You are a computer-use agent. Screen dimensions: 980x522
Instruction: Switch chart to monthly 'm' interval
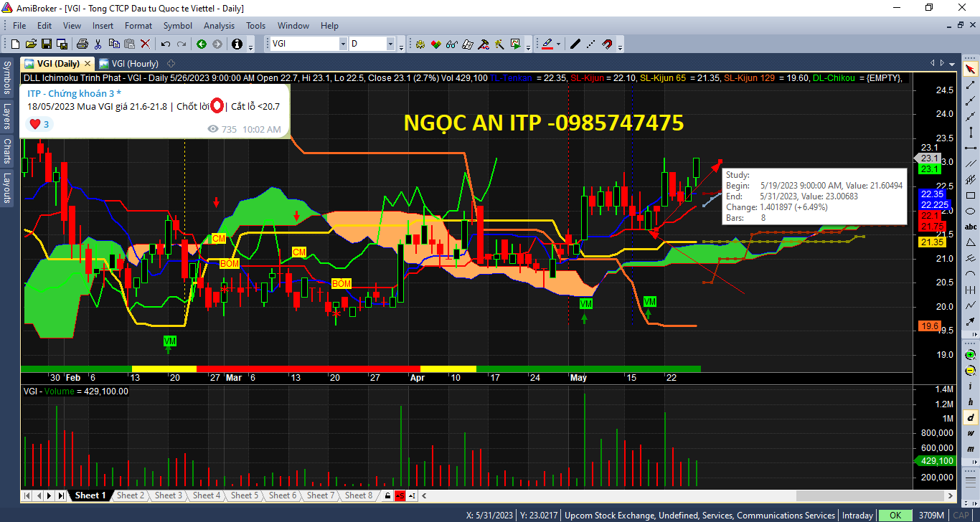[x=971, y=449]
